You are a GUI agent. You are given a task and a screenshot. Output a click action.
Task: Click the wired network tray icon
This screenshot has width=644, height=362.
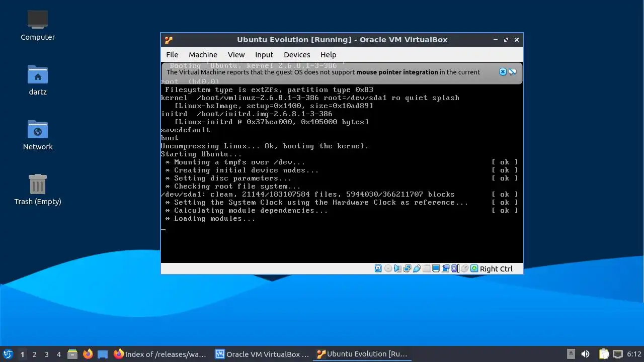tap(618, 354)
